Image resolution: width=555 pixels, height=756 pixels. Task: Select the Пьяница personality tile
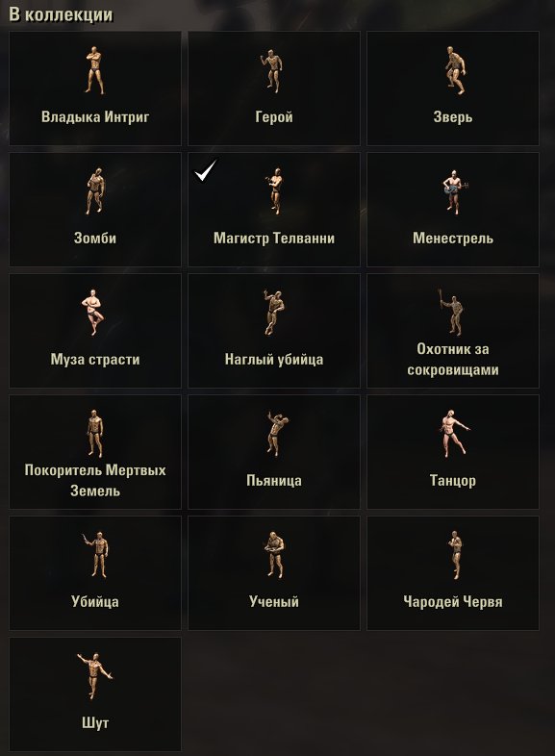point(274,452)
